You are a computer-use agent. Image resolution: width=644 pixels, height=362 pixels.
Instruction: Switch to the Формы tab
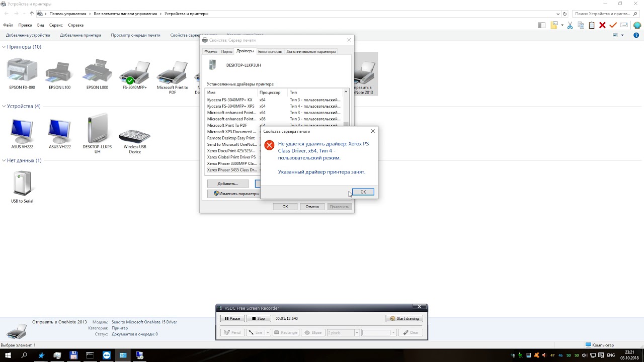(x=211, y=51)
